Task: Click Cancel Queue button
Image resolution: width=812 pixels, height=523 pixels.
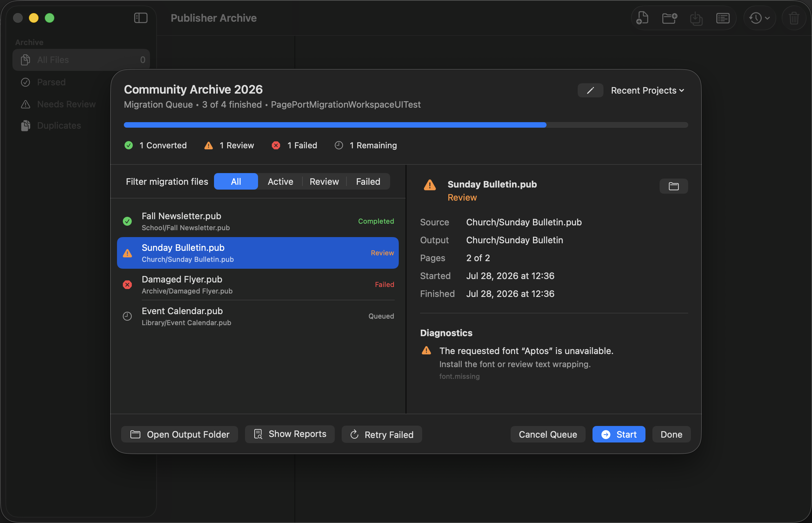Action: (548, 434)
